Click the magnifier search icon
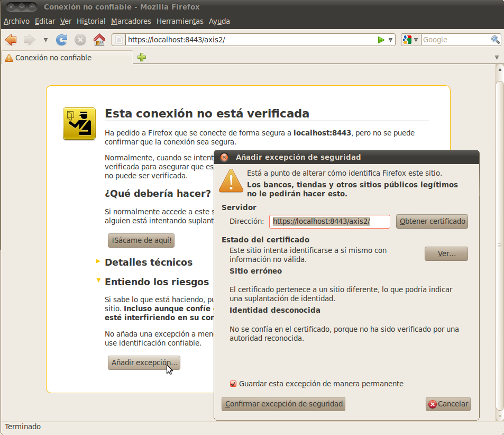This screenshot has height=435, width=504. (496, 40)
